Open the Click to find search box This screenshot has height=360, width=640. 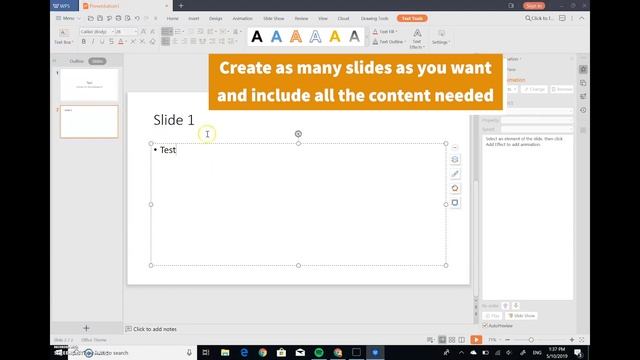click(539, 18)
